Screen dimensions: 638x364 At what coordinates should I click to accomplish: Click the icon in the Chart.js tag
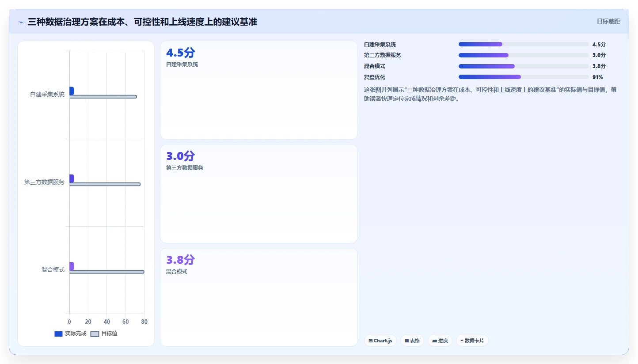coord(370,341)
